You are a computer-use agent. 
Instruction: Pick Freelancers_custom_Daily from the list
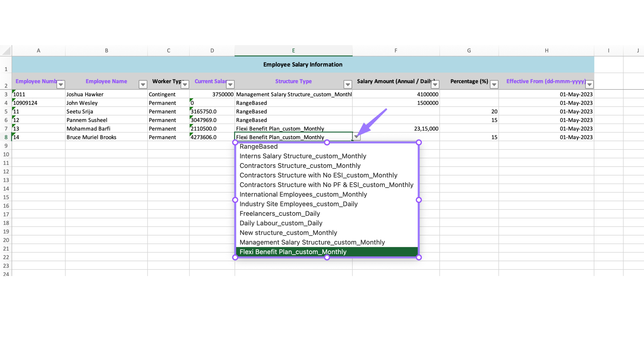[x=279, y=213]
